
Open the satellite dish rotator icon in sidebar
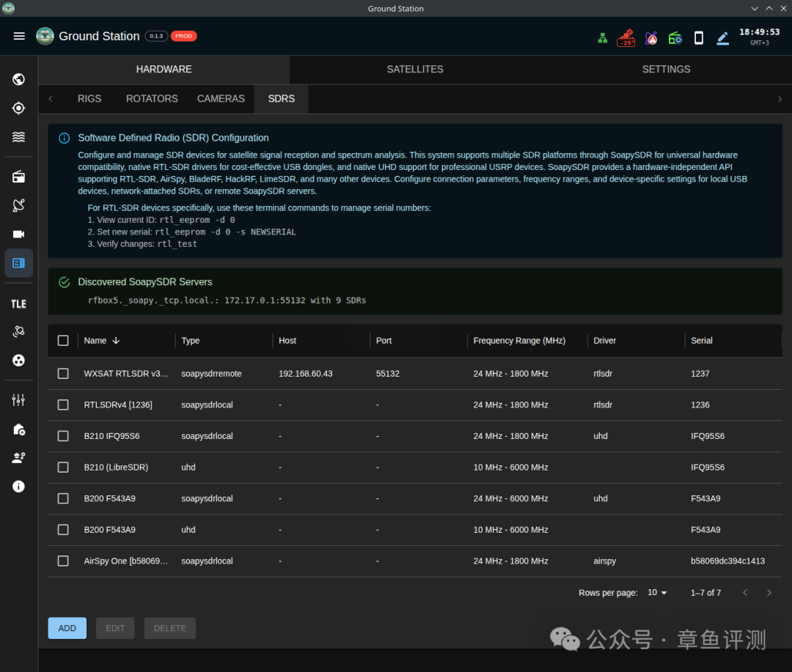[18, 205]
